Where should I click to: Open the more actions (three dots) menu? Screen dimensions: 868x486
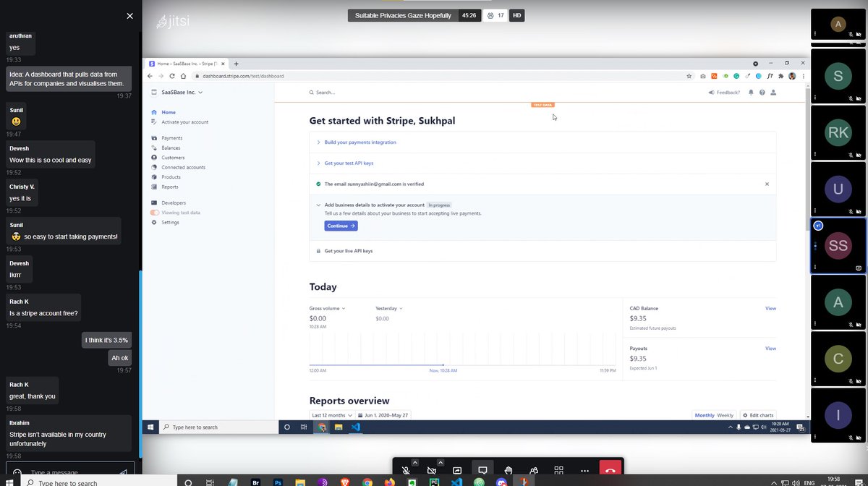pyautogui.click(x=584, y=470)
